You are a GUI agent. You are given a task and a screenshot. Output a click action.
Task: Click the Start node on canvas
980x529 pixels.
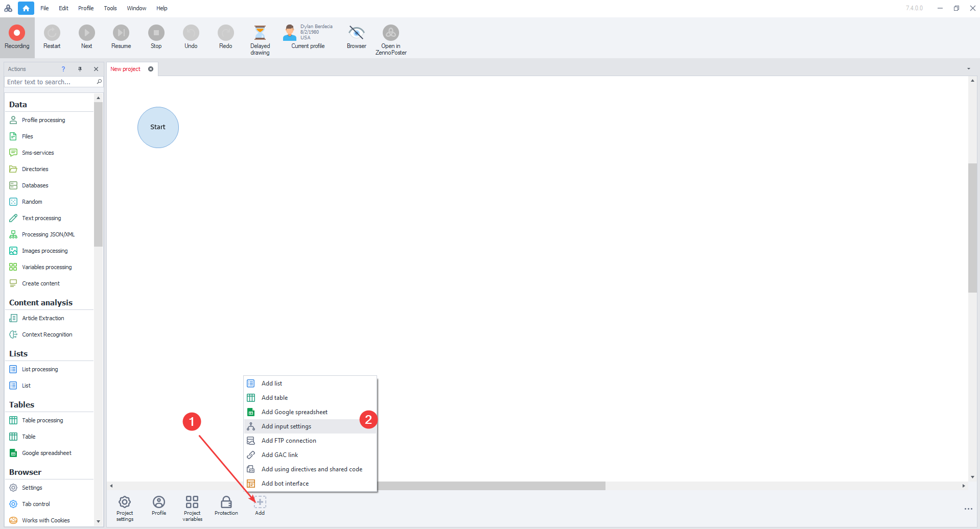pyautogui.click(x=158, y=127)
